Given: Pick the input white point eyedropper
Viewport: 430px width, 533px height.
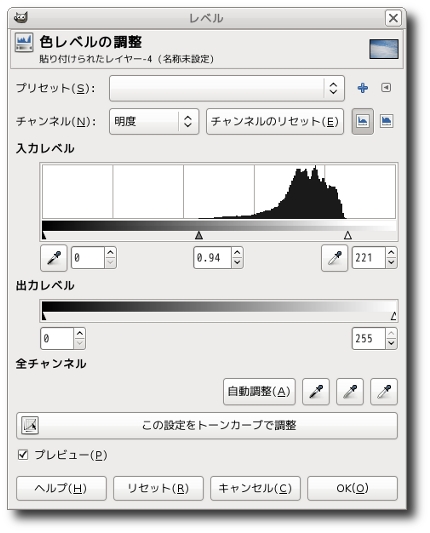Looking at the screenshot, I should pos(334,258).
